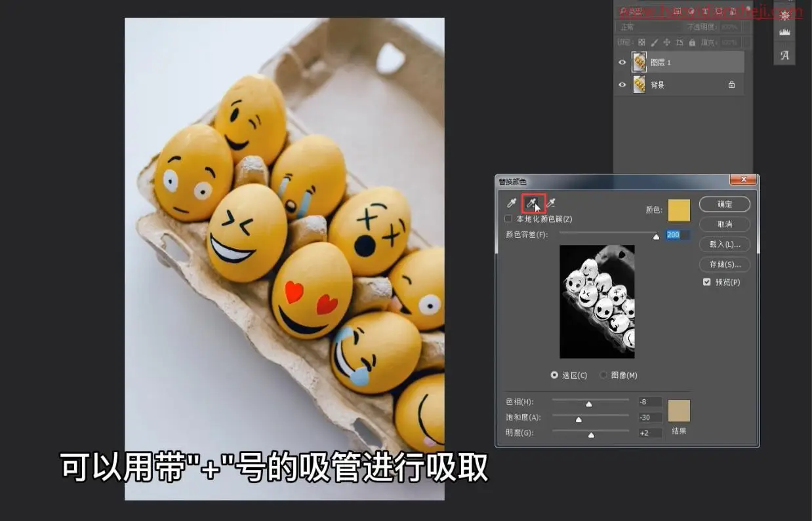Screen dimensions: 812x521
Task: Click the 取消 button
Action: coord(724,224)
